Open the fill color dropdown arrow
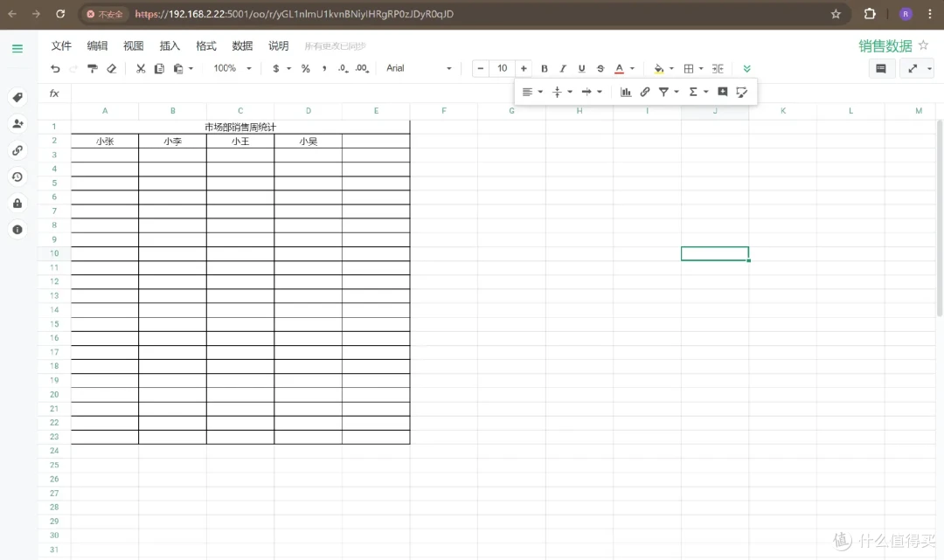This screenshot has height=560, width=944. (671, 68)
